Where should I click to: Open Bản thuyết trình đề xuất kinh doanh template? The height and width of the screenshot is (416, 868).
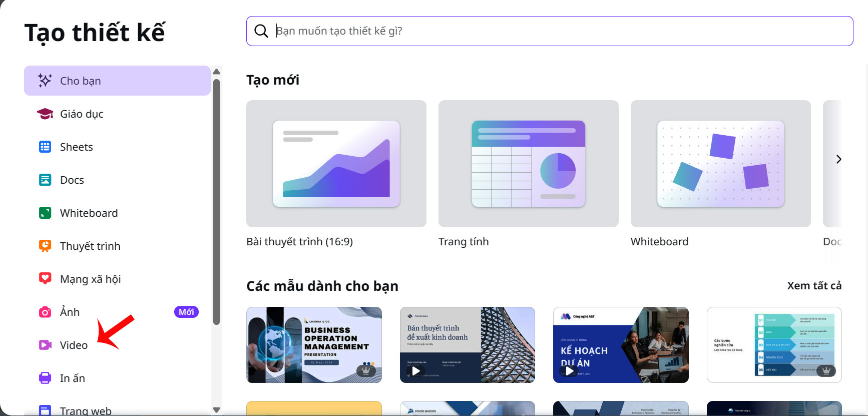(468, 345)
